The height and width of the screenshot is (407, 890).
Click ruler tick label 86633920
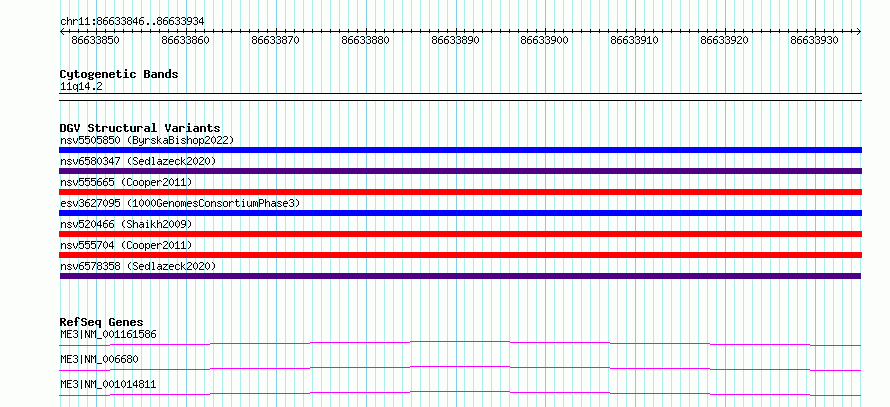(724, 40)
